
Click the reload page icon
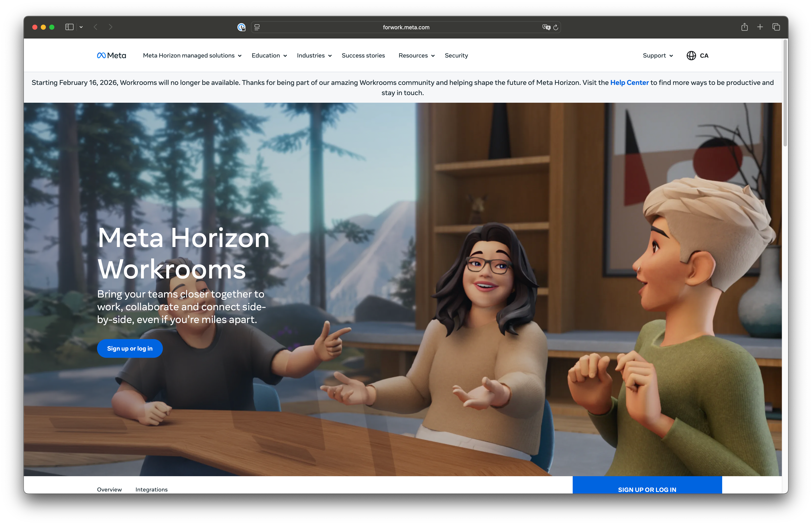tap(555, 27)
